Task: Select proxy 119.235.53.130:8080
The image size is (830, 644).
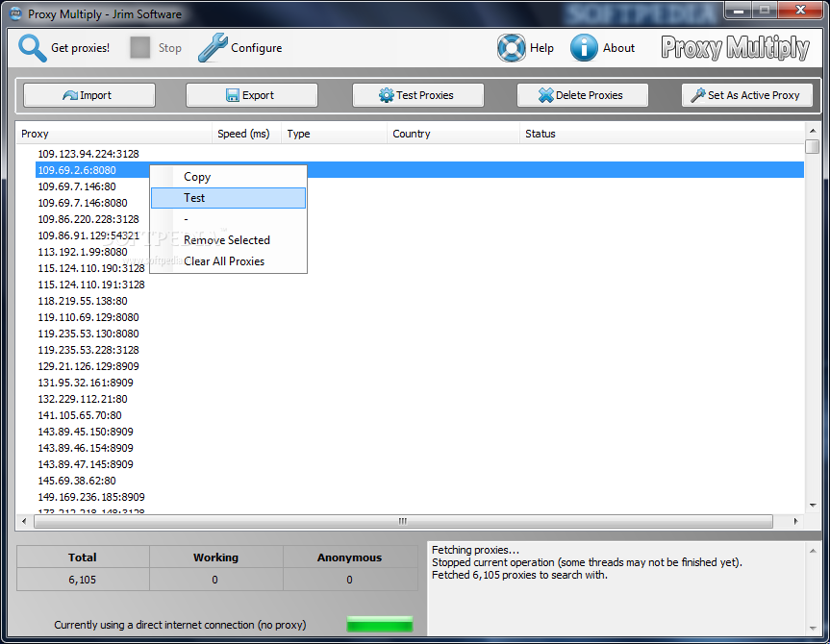Action: click(x=88, y=334)
